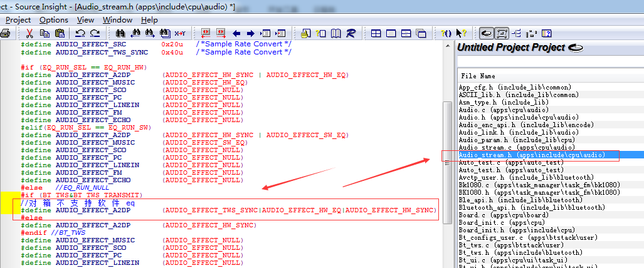Click the function help ?() icon
Screen dimensions: 644x268
pyautogui.click(x=446, y=33)
